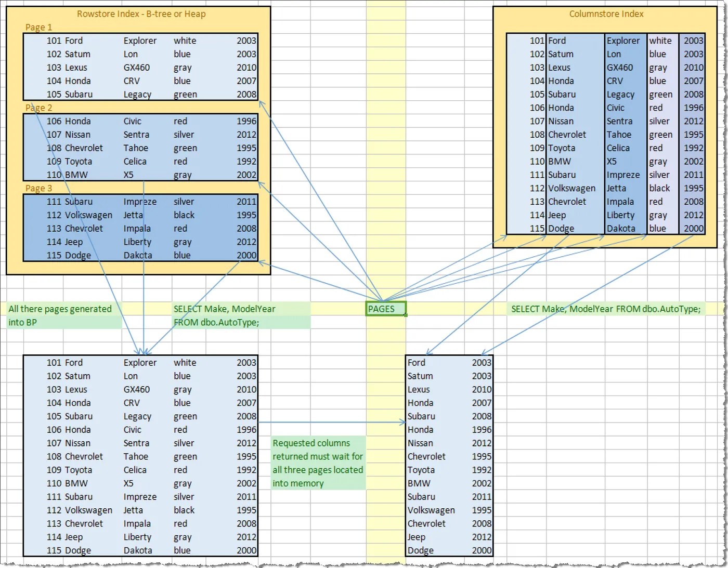Select '110 BMW' in Rowstore Page 2
This screenshot has width=728, height=568.
[67, 175]
